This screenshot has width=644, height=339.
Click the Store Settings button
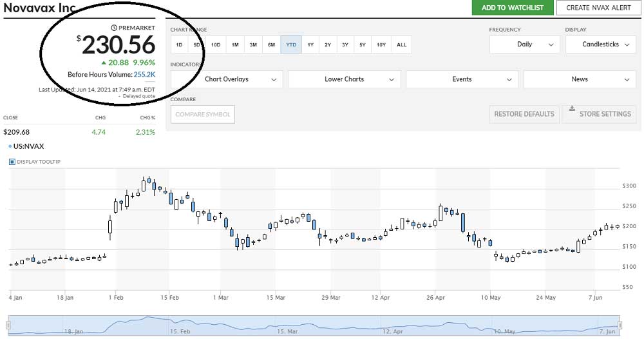pyautogui.click(x=599, y=114)
